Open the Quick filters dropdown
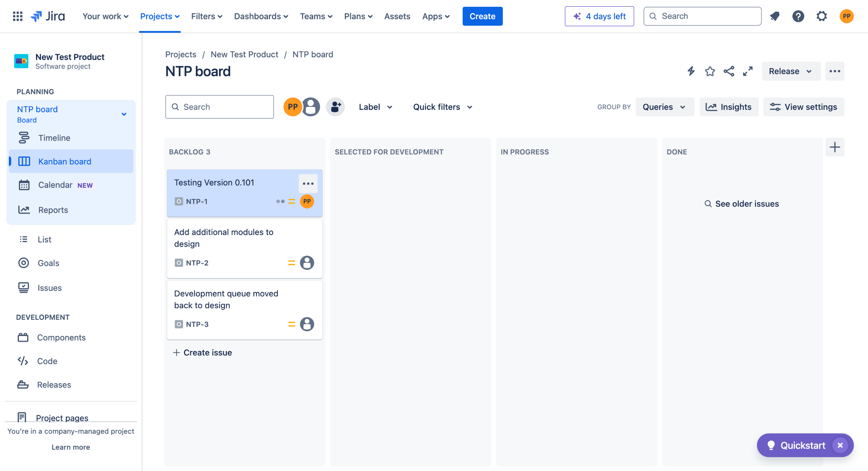 [x=442, y=107]
